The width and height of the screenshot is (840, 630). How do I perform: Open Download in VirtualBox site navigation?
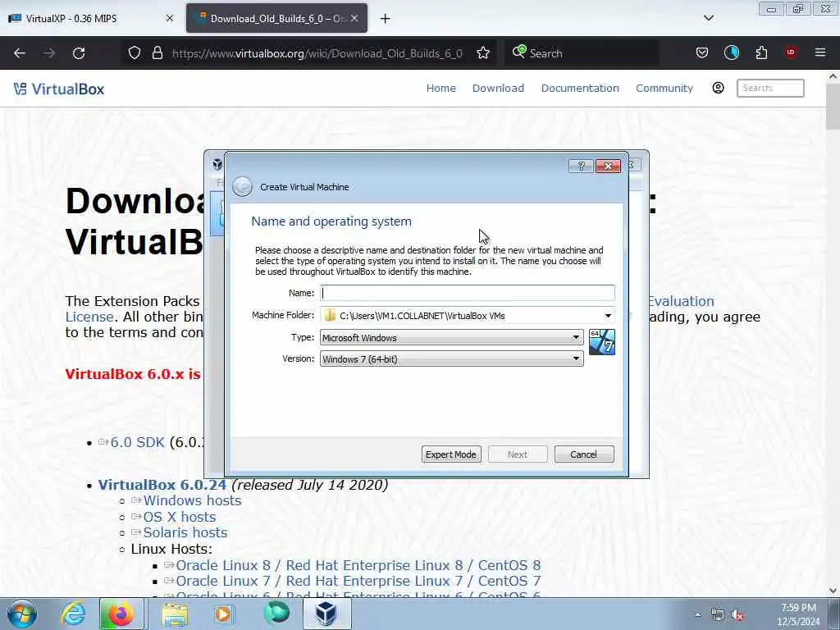click(x=498, y=88)
